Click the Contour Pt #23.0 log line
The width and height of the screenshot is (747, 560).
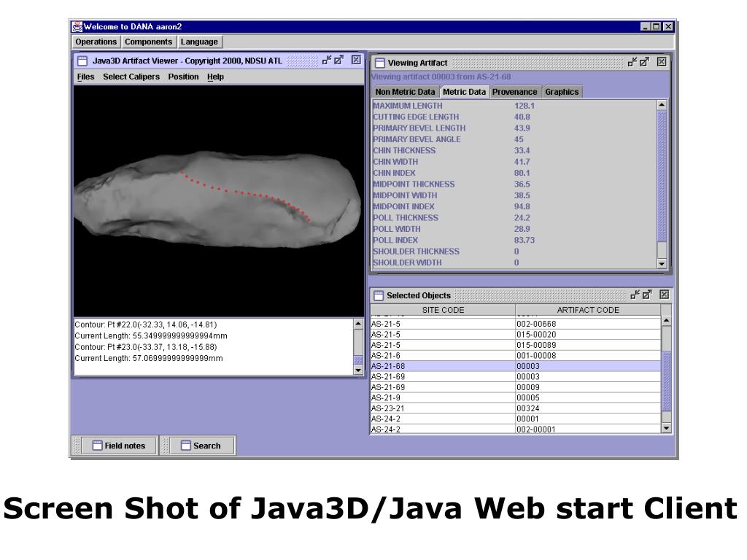(x=146, y=347)
